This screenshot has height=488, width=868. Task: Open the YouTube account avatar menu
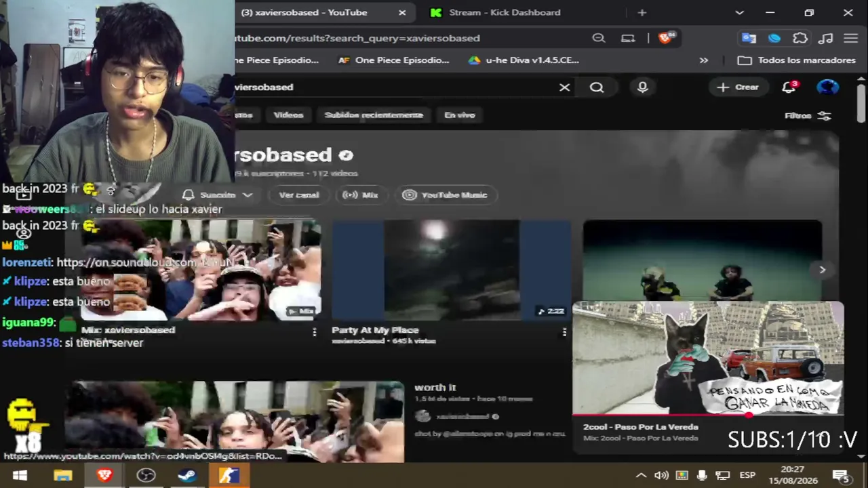pos(827,87)
